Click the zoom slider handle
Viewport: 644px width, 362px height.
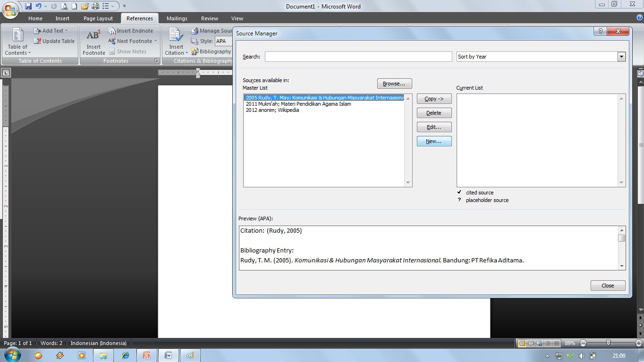pos(609,343)
